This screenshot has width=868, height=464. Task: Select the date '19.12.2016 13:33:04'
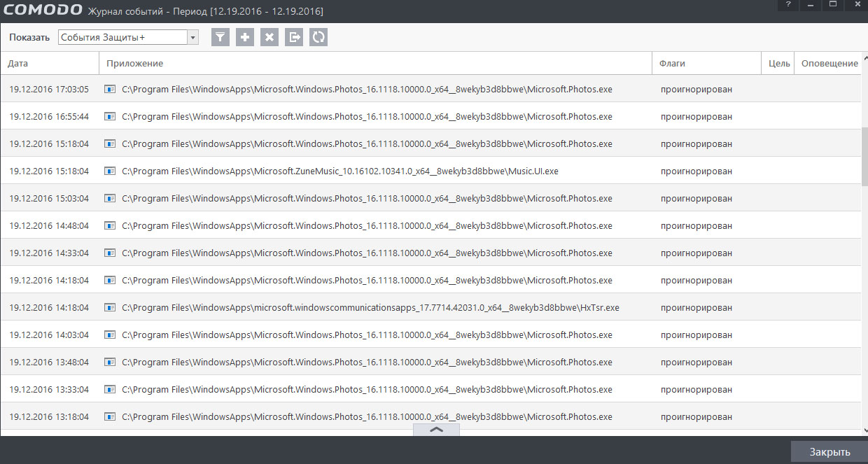pyautogui.click(x=49, y=389)
